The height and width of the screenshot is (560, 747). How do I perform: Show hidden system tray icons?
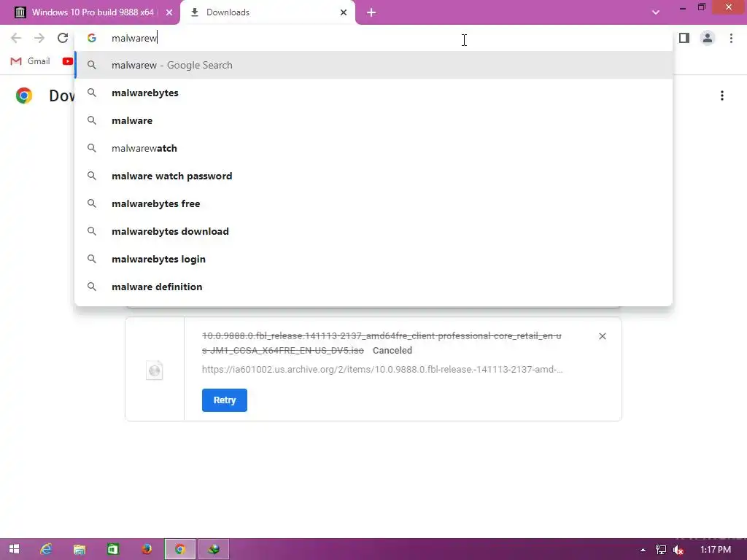click(x=643, y=550)
